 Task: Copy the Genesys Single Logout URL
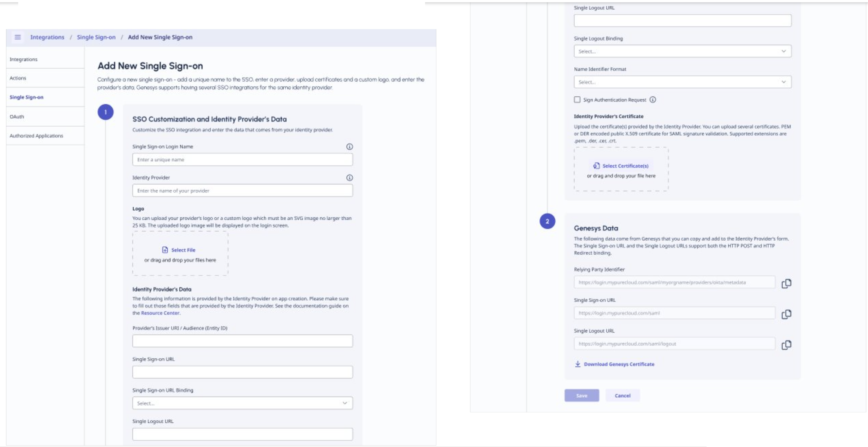tap(786, 344)
